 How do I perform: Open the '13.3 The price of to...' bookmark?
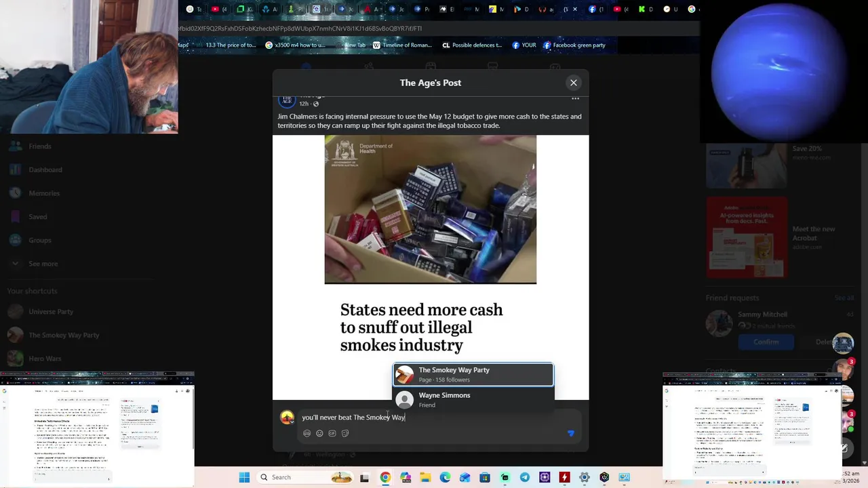[224, 45]
